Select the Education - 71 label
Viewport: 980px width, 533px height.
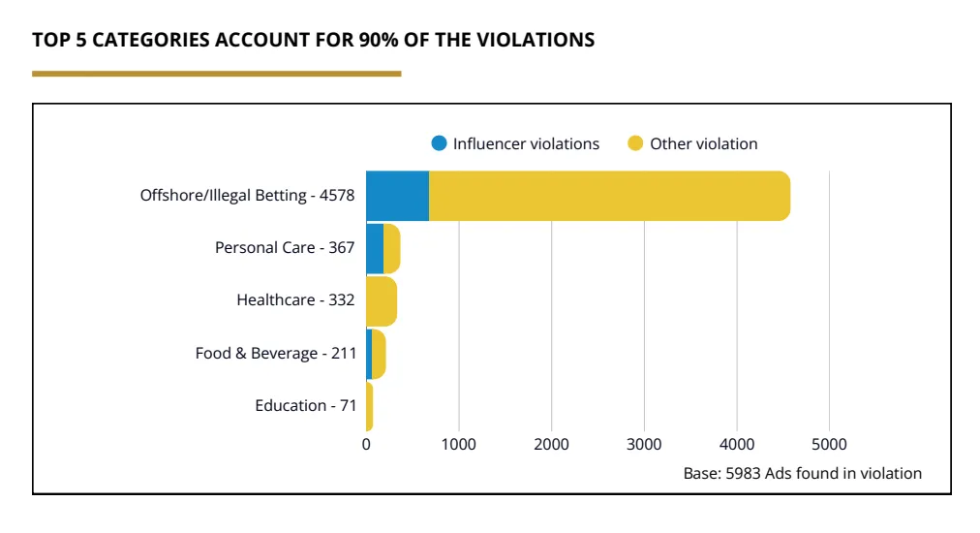pyautogui.click(x=305, y=406)
